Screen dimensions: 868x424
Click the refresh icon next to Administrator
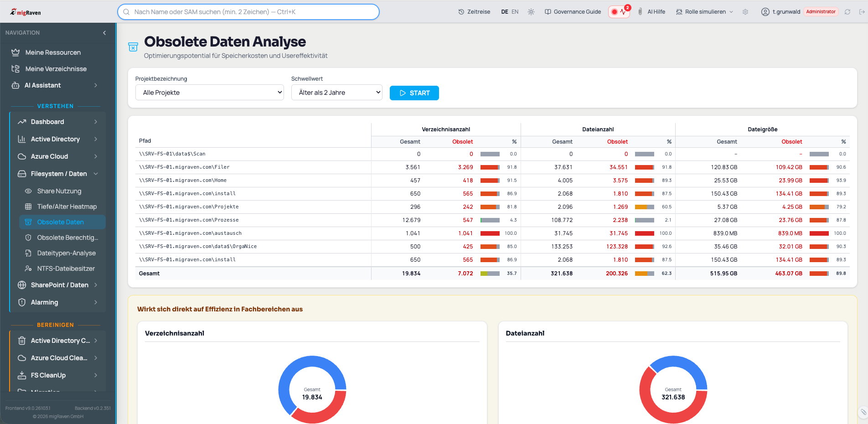847,12
